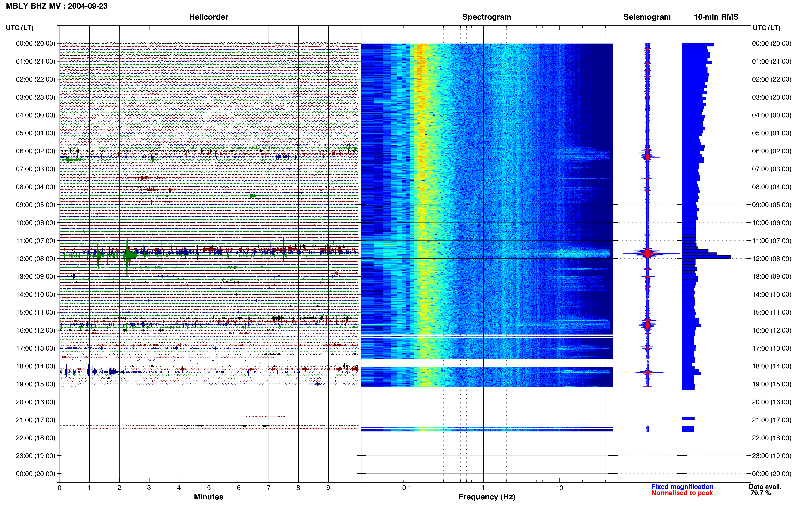Click the 79.7 % data availability value

point(761,493)
